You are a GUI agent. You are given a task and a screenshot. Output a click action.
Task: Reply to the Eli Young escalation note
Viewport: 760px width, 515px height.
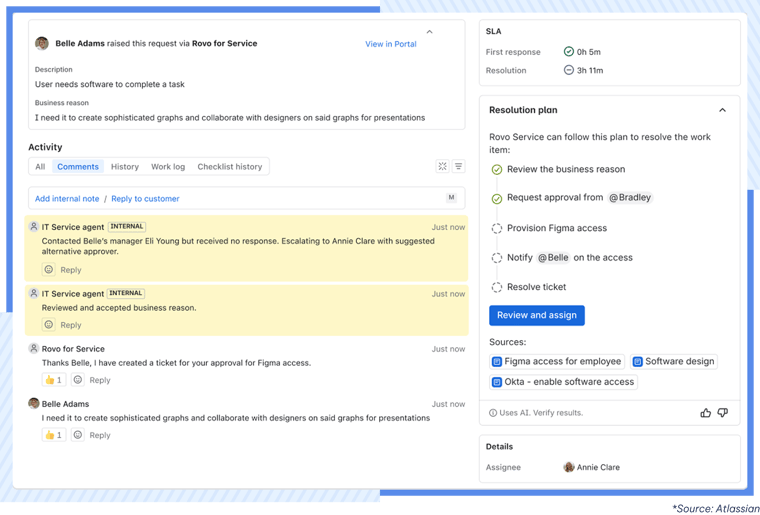coord(71,270)
